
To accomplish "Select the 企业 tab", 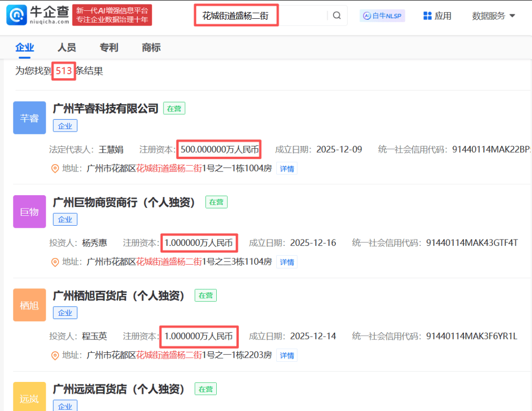I will pos(25,47).
